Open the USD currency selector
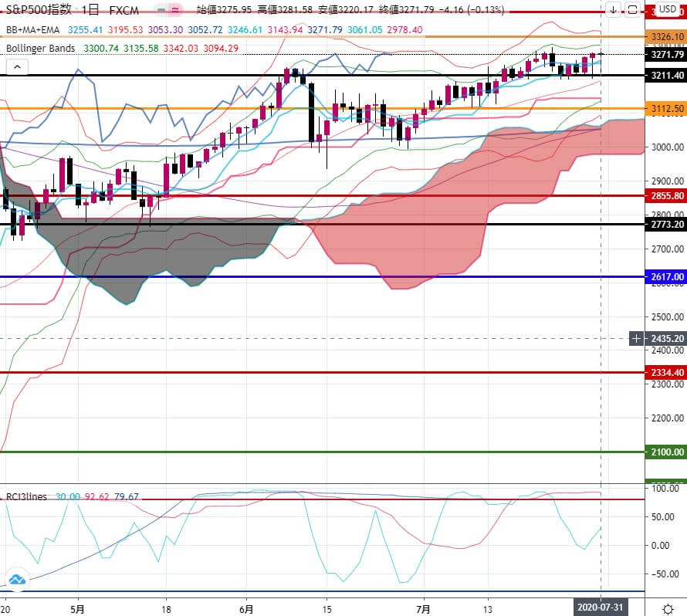The width and height of the screenshot is (687, 616). tap(667, 9)
